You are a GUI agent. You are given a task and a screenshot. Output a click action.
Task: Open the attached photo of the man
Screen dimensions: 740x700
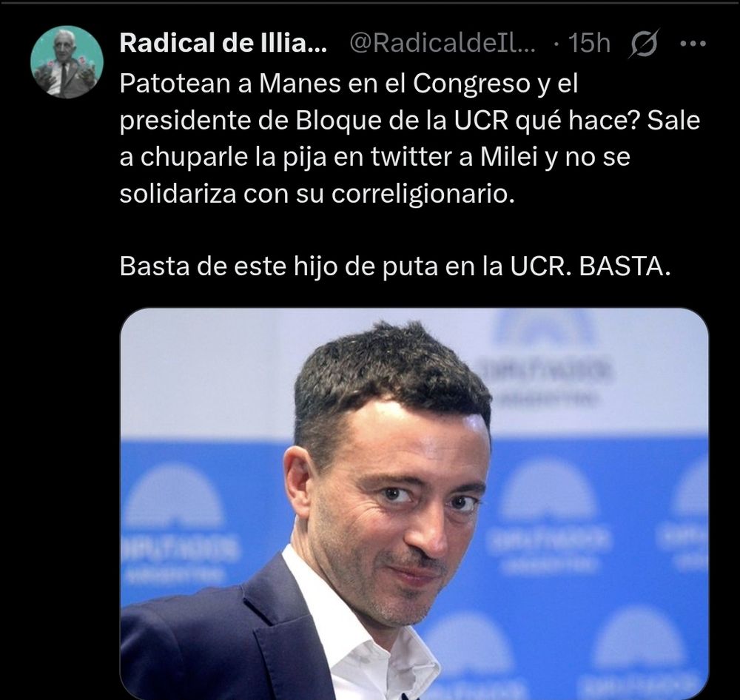[x=414, y=504]
